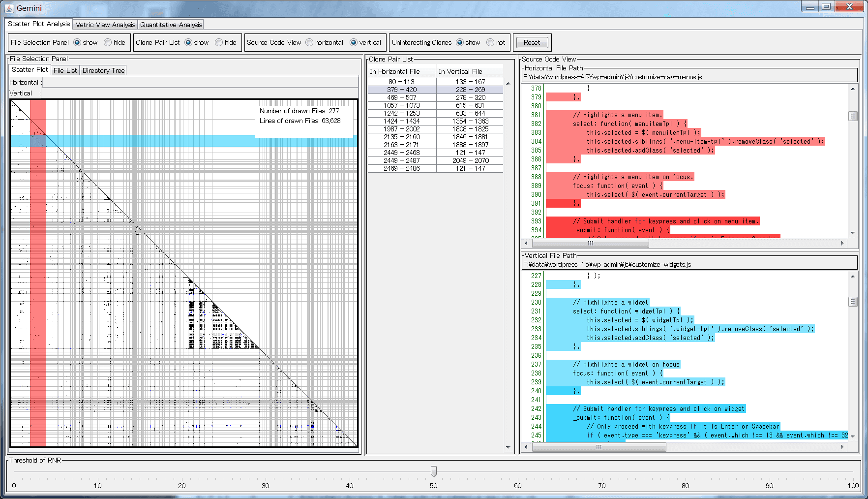Click scroll-down arrow in Clone Pair List
Viewport: 868px width, 499px height.
click(508, 447)
